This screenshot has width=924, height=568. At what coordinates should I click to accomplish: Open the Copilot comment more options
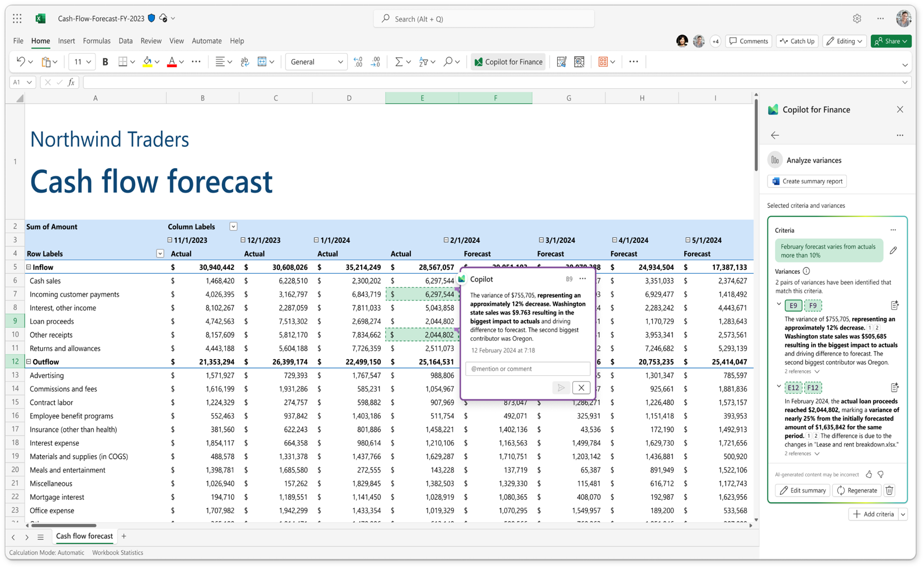click(x=582, y=279)
